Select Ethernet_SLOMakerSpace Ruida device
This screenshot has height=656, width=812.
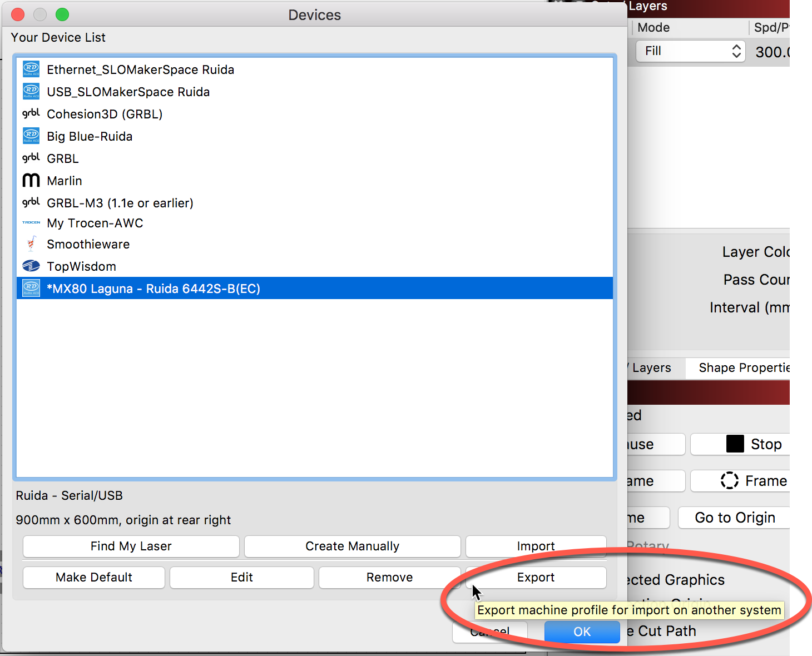(x=315, y=69)
